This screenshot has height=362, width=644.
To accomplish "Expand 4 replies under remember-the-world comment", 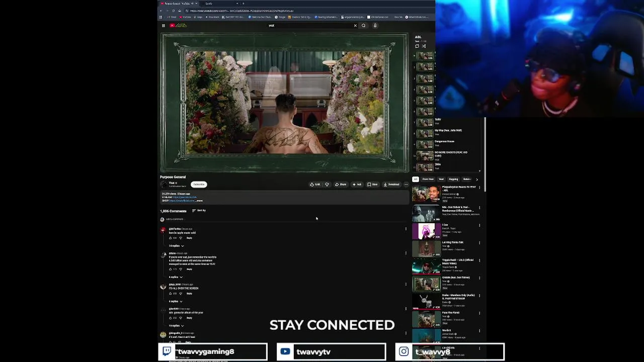I will [x=175, y=277].
